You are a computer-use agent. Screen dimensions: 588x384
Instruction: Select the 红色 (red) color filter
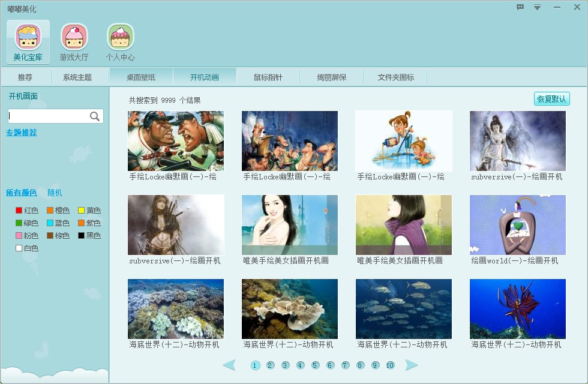[x=28, y=211]
